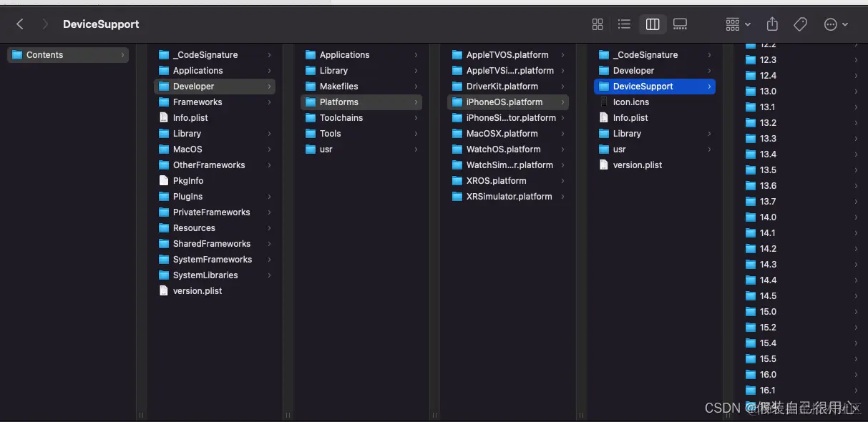Select Library folder in the fifth column
The image size is (868, 422).
pos(655,134)
